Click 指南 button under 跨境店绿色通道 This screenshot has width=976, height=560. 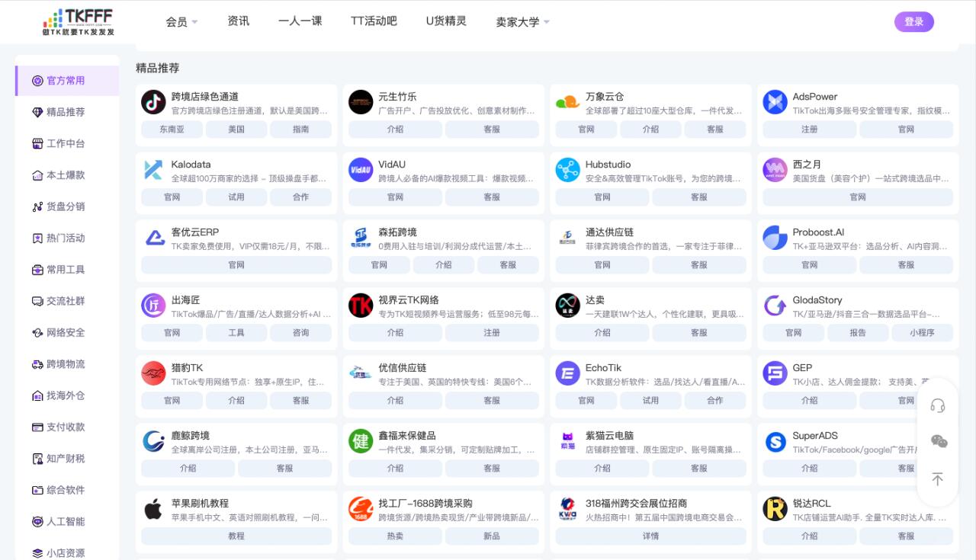click(x=301, y=130)
